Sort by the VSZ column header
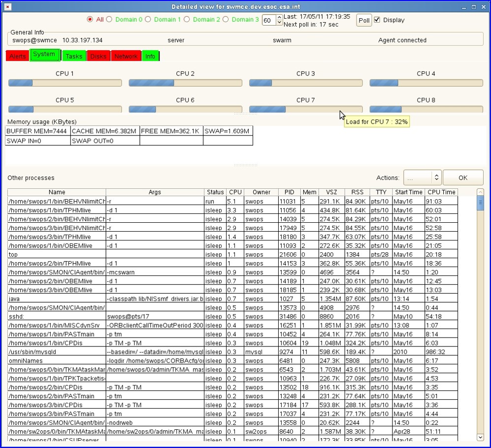Image resolution: width=491 pixels, height=448 pixels. pyautogui.click(x=331, y=192)
